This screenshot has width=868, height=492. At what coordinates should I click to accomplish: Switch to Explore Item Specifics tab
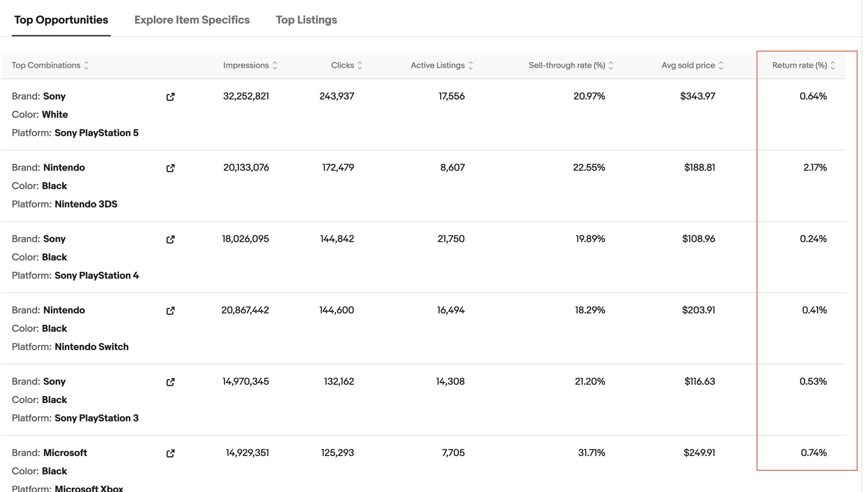click(x=192, y=20)
